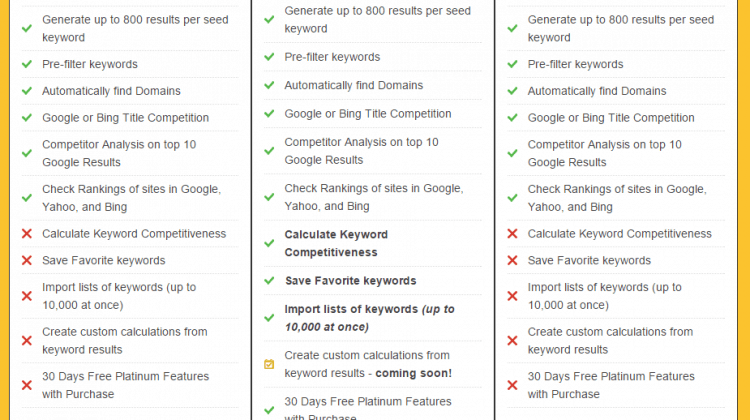
Task: Click right-column 30 Days Free Platinum Features text
Action: point(611,385)
